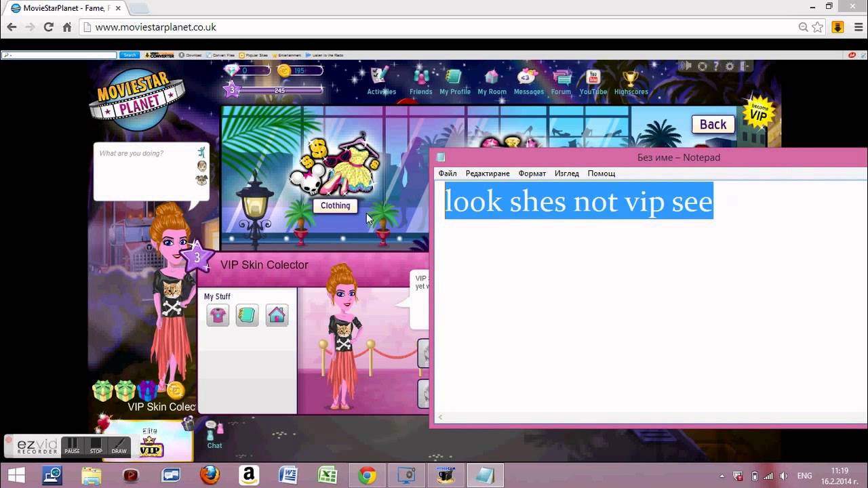The image size is (868, 488).
Task: Click the system tray volume icon
Action: point(784,476)
